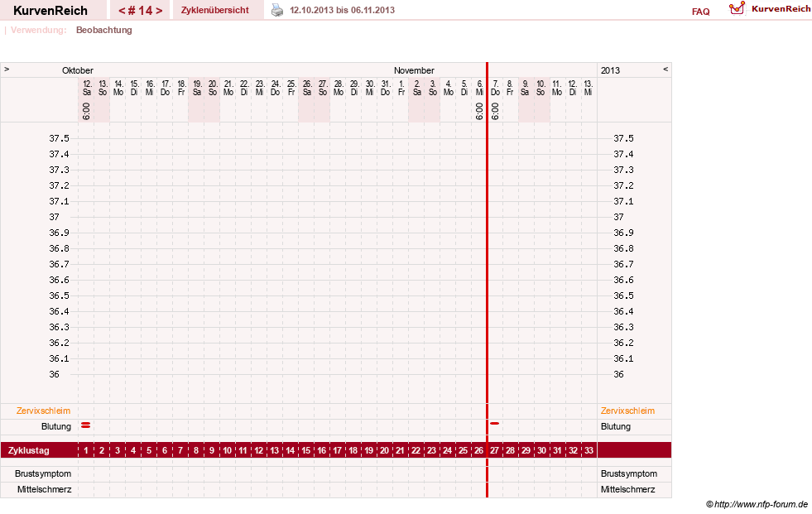
Task: Click the Oktober month label
Action: coord(78,70)
